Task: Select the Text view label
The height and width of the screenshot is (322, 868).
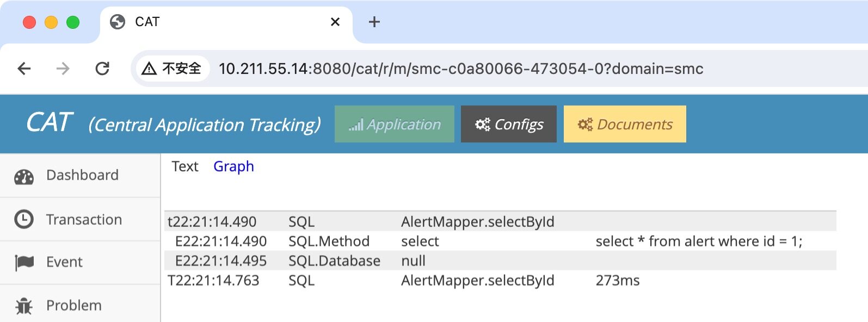Action: 185,166
